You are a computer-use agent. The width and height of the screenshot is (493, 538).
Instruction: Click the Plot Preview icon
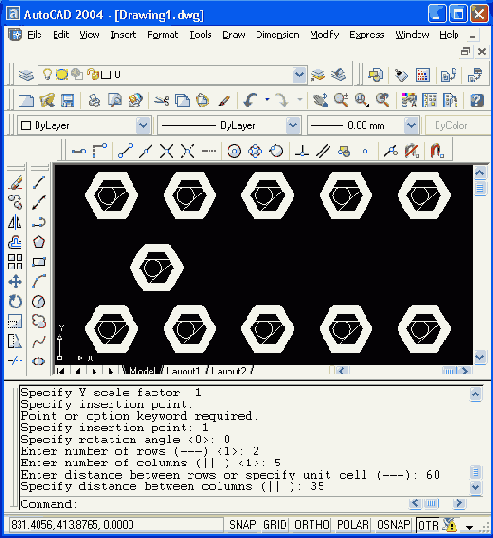click(x=115, y=101)
